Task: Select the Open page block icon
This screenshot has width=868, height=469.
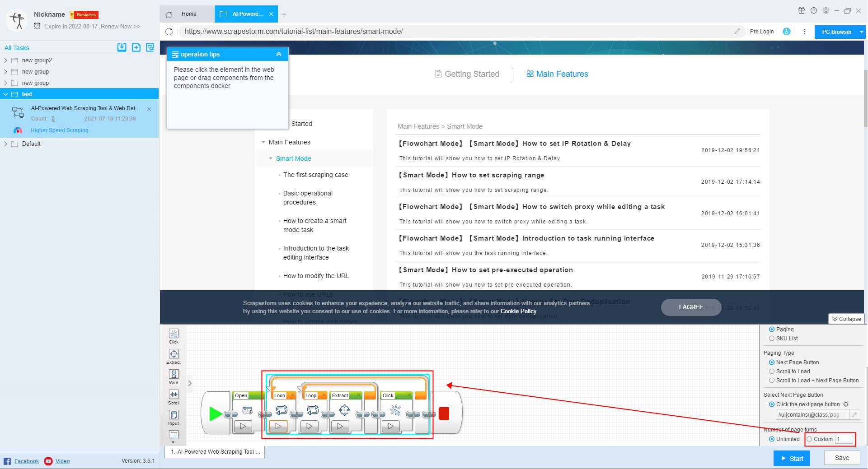Action: (x=248, y=410)
